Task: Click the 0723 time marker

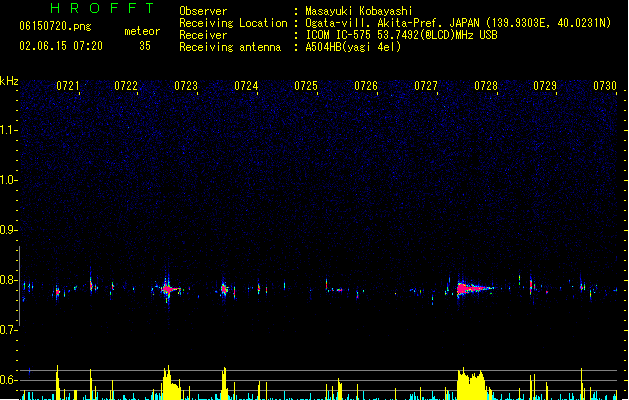Action: pos(186,86)
